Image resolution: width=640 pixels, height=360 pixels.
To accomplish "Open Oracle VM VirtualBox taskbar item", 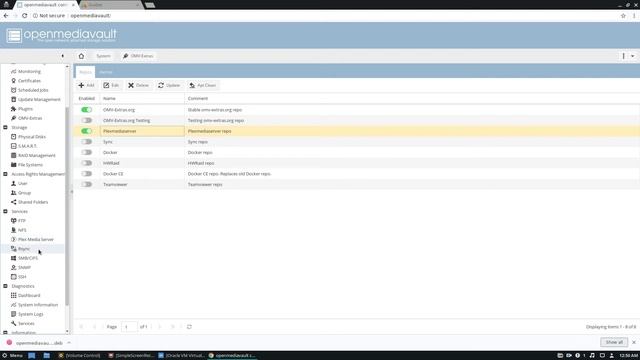I will pyautogui.click(x=181, y=356).
